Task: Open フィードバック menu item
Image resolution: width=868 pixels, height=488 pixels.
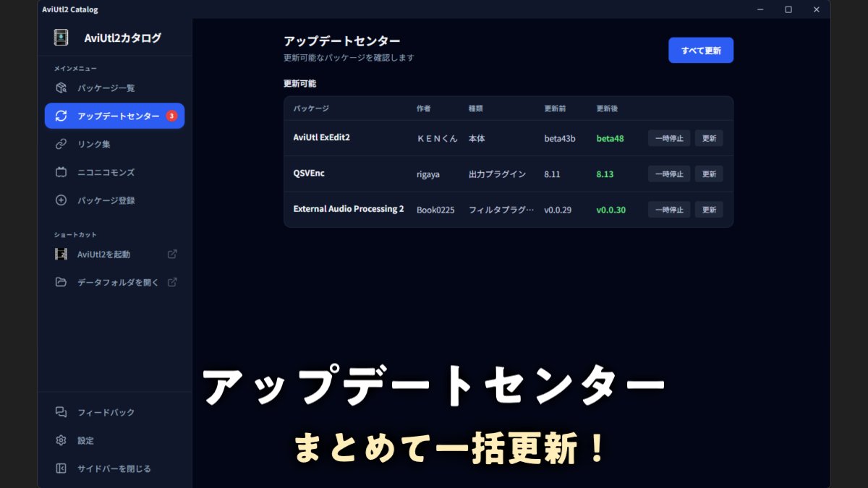Action: point(114,412)
